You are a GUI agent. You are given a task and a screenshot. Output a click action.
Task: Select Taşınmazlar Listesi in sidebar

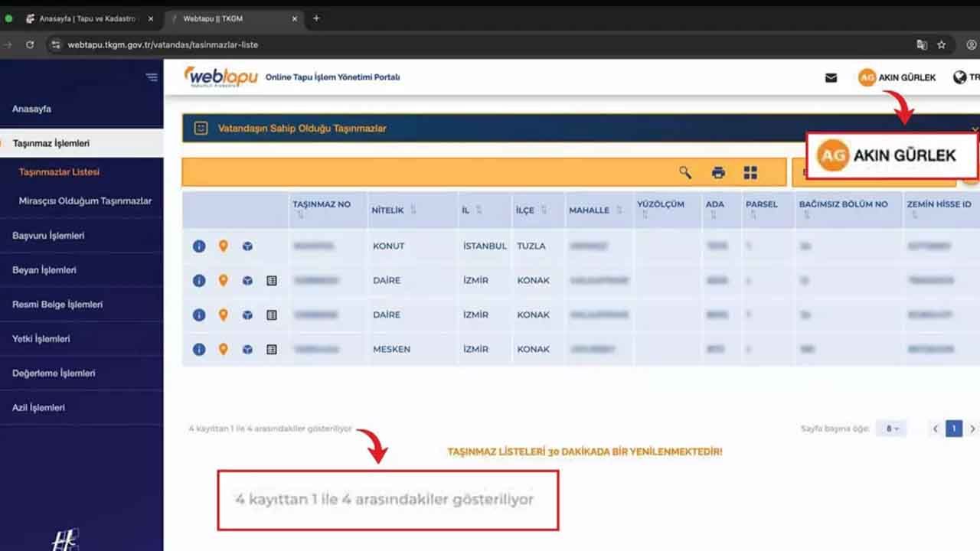click(59, 172)
